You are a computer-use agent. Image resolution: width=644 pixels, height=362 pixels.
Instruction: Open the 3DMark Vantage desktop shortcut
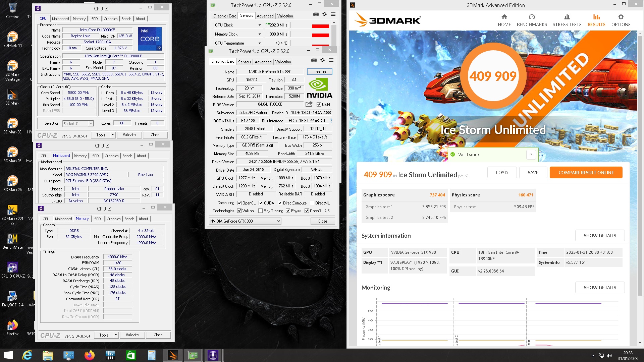click(12, 71)
